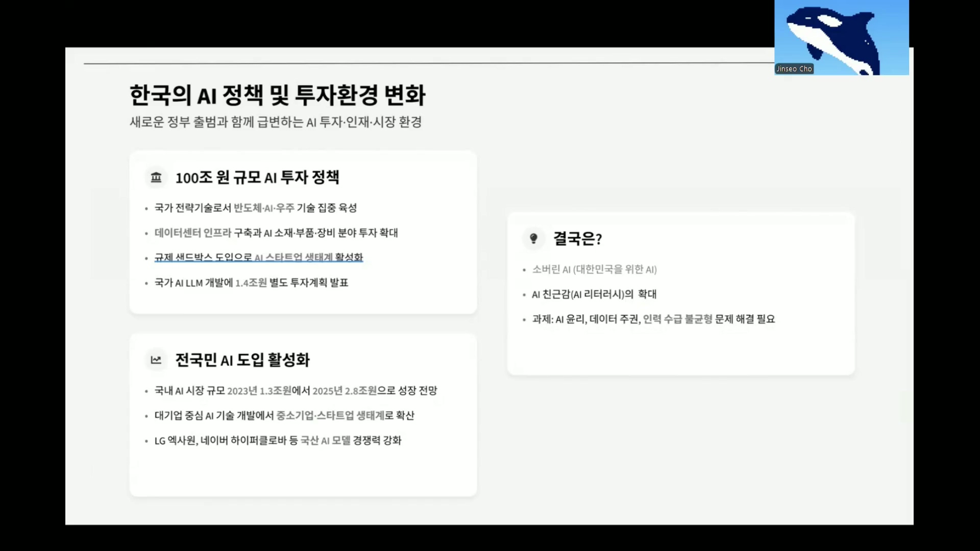Image resolution: width=980 pixels, height=551 pixels.
Task: Click the highlighted text 인력 수급 불균형
Action: coord(677,319)
